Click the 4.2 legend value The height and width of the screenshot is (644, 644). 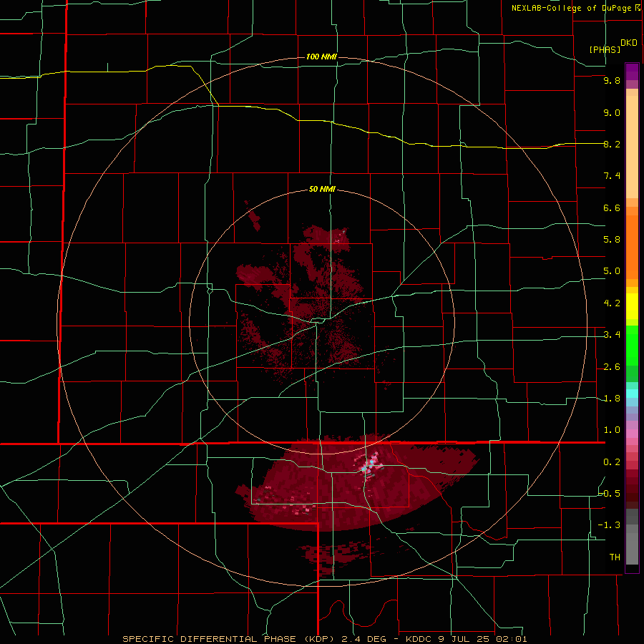612,303
